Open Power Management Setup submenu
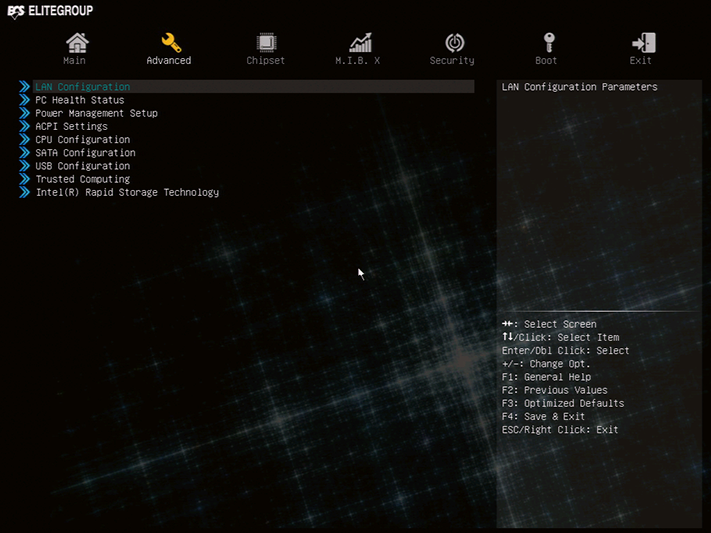711x533 pixels. coord(97,113)
